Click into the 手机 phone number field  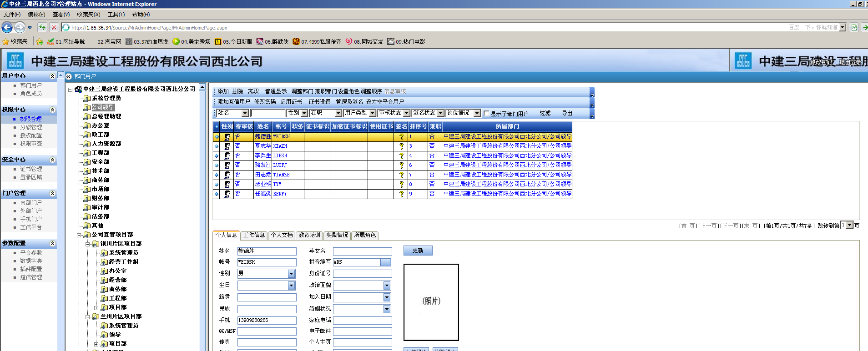[x=267, y=321]
